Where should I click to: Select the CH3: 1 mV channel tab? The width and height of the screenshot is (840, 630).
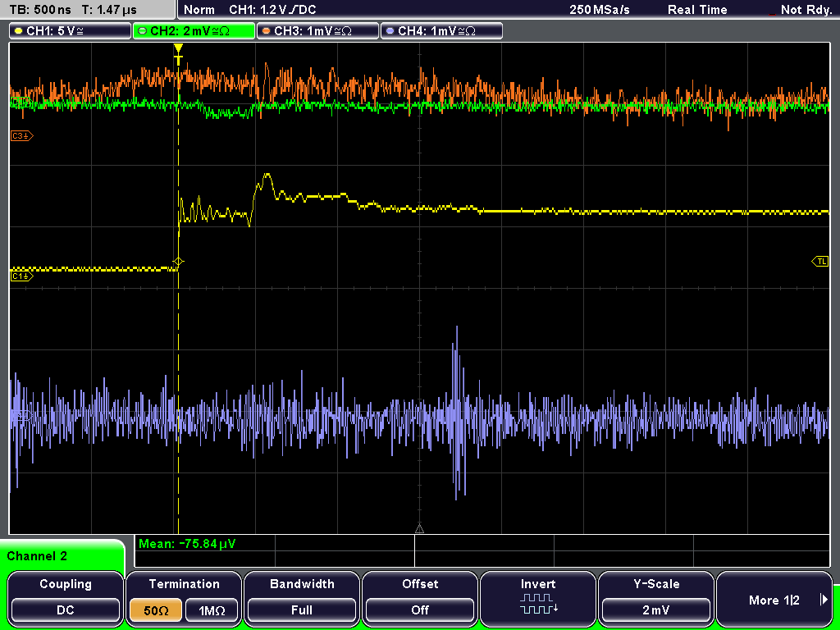click(317, 31)
